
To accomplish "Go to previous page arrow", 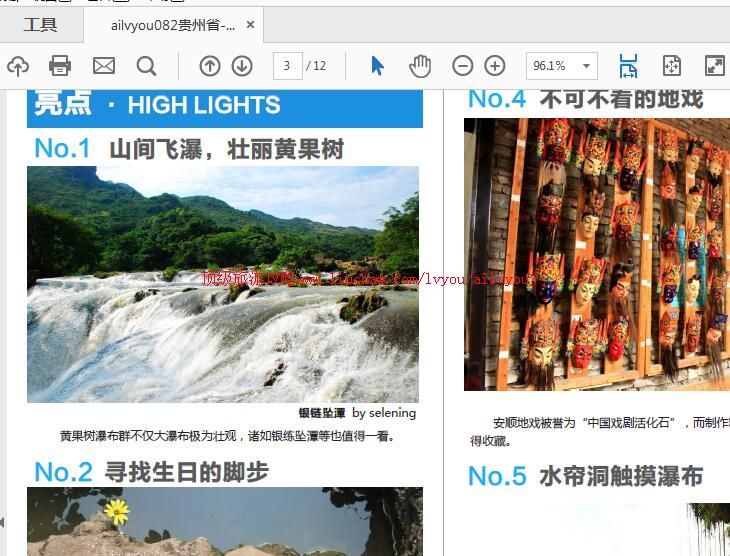I will (209, 66).
